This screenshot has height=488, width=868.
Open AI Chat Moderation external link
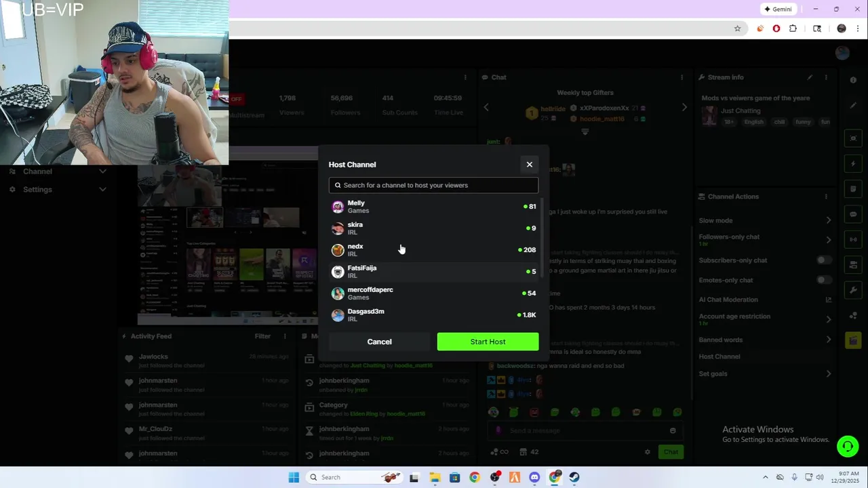pyautogui.click(x=828, y=300)
